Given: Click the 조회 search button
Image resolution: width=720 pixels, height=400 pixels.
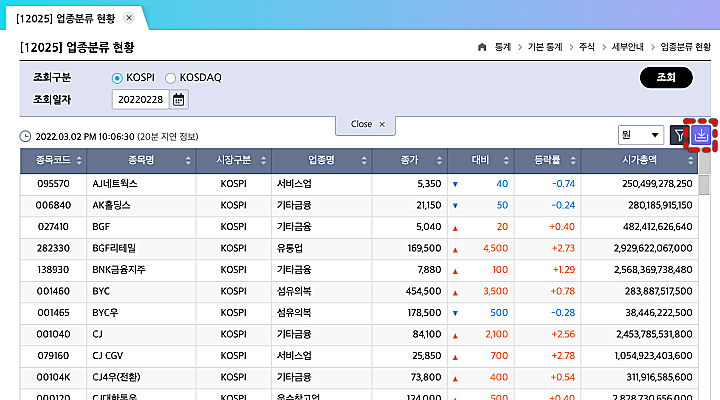Looking at the screenshot, I should (666, 78).
